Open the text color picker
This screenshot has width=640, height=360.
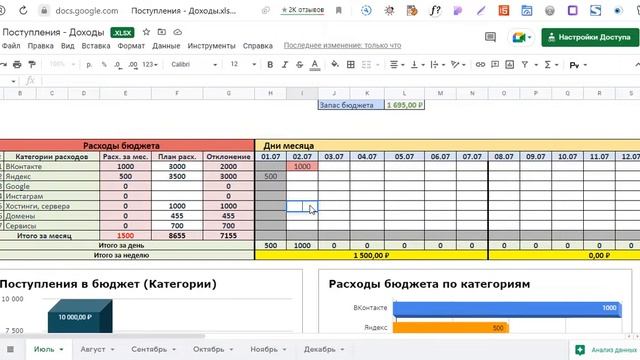315,64
